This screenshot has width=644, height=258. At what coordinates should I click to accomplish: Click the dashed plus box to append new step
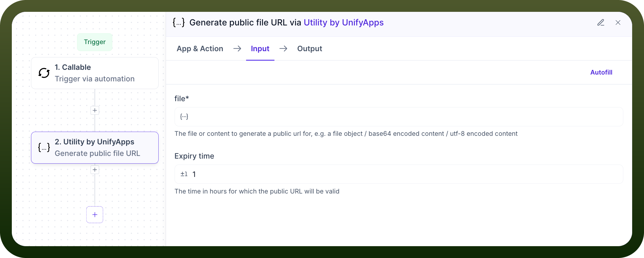pyautogui.click(x=95, y=215)
